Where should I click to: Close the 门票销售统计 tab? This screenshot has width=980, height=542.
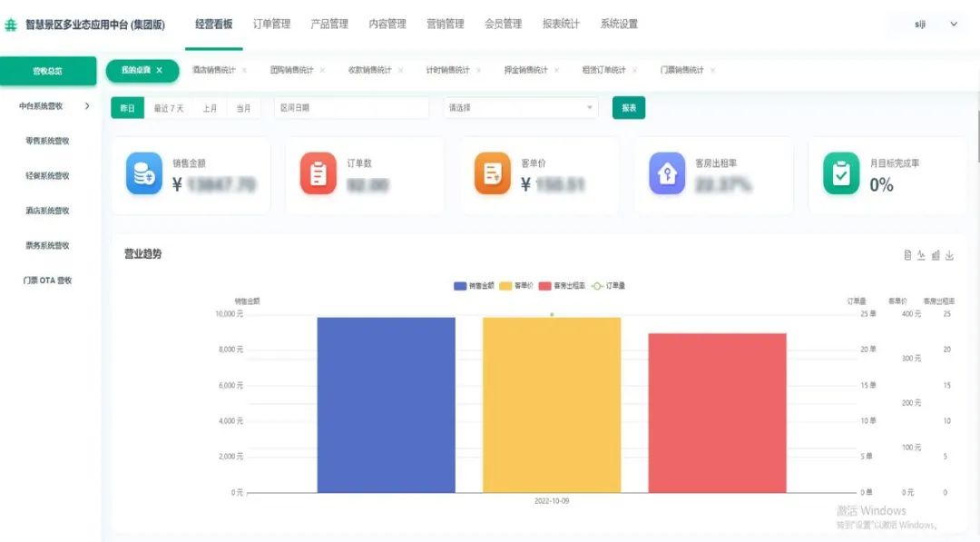pyautogui.click(x=713, y=70)
